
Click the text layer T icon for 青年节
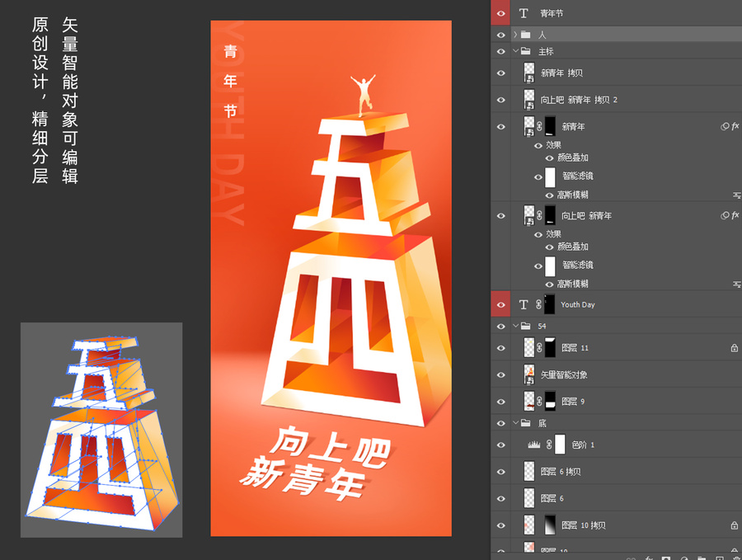pyautogui.click(x=523, y=13)
